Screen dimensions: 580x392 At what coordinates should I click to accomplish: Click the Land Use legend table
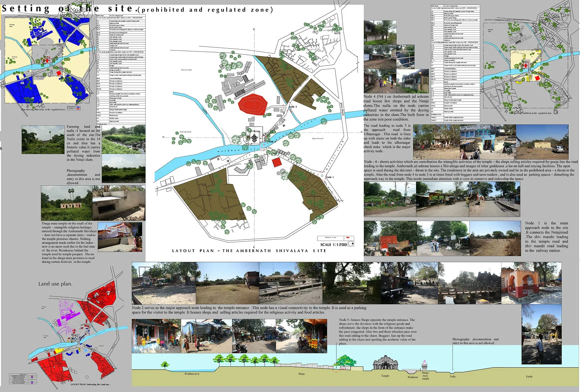tap(23, 378)
